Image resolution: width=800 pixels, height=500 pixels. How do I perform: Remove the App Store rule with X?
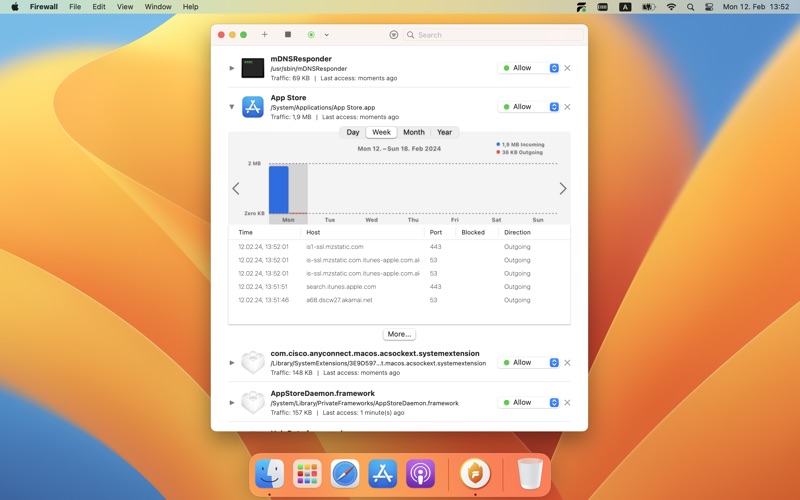click(567, 107)
